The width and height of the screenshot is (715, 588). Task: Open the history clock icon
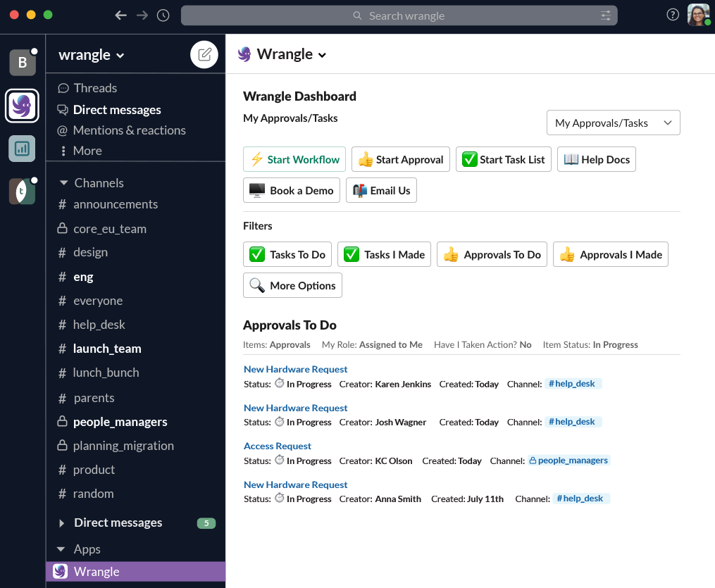163,15
